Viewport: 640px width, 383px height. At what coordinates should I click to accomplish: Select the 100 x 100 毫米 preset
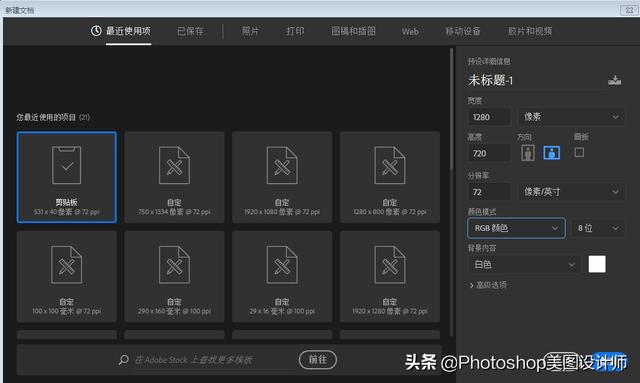[67, 276]
